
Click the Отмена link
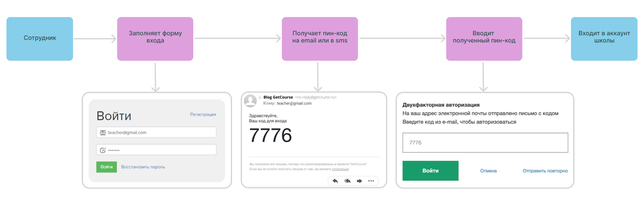pyautogui.click(x=488, y=170)
